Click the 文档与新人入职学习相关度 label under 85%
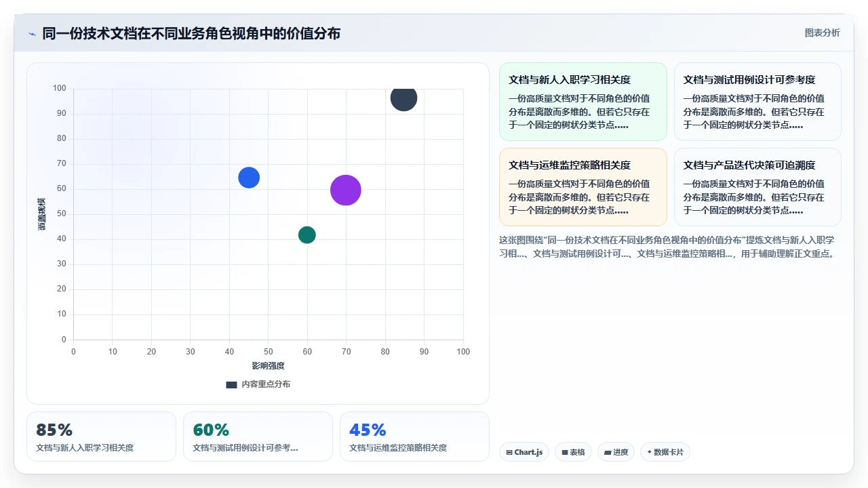Screen dimensions: 868x488 [85, 448]
